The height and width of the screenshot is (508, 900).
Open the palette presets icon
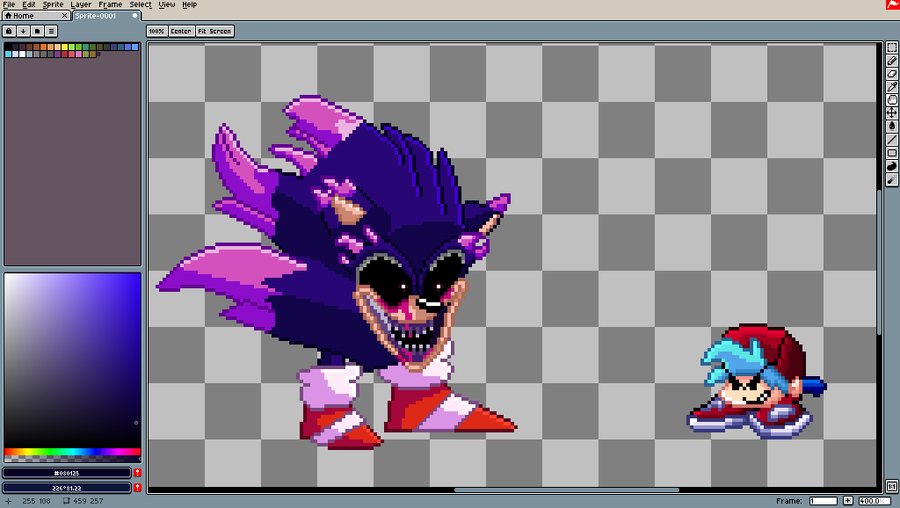tap(37, 31)
